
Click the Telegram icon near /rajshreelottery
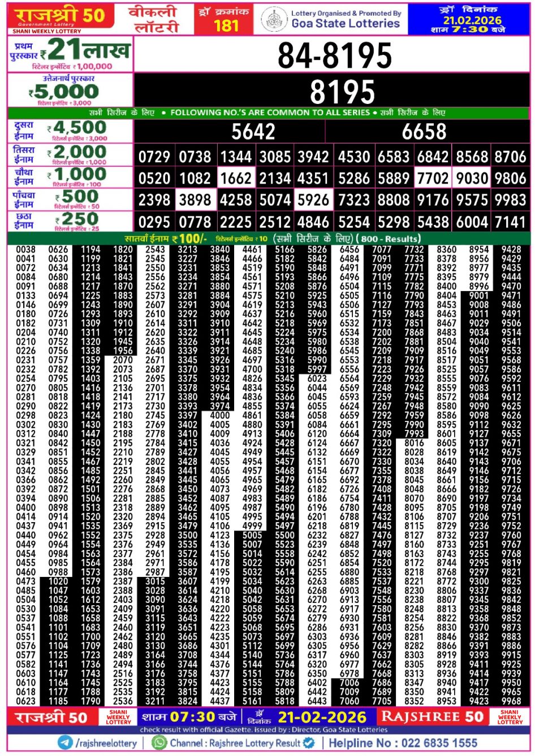[x=65, y=743]
